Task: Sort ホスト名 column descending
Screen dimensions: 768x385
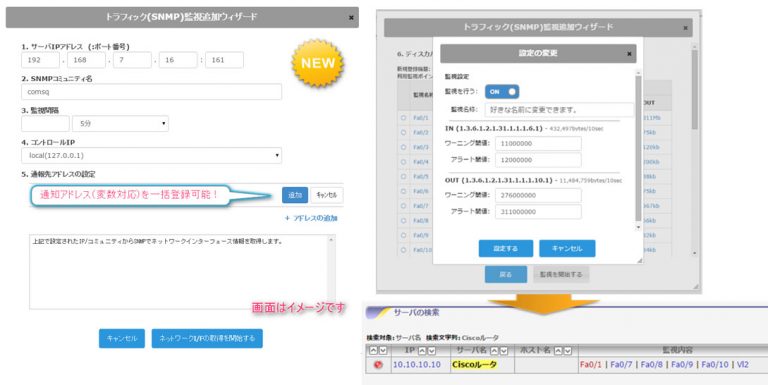Action: tap(568, 350)
